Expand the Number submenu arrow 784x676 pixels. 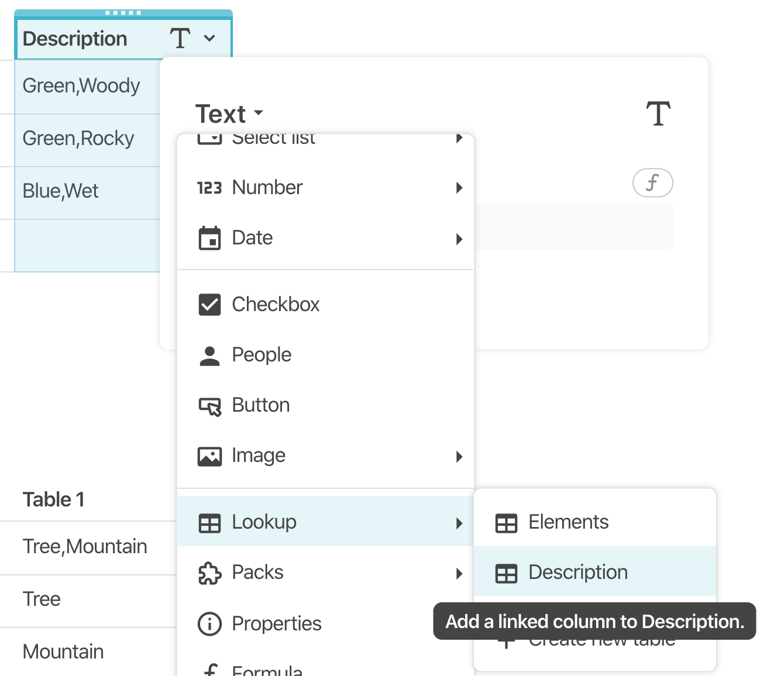459,188
